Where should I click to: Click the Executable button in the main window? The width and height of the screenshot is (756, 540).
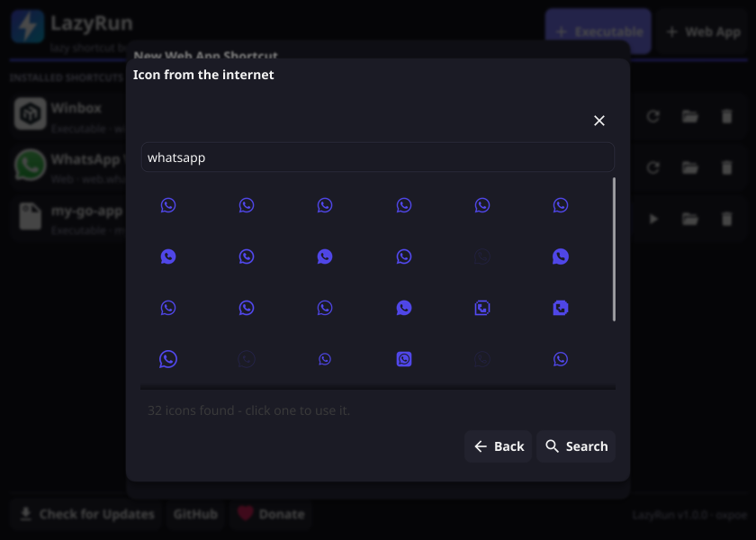coord(598,31)
